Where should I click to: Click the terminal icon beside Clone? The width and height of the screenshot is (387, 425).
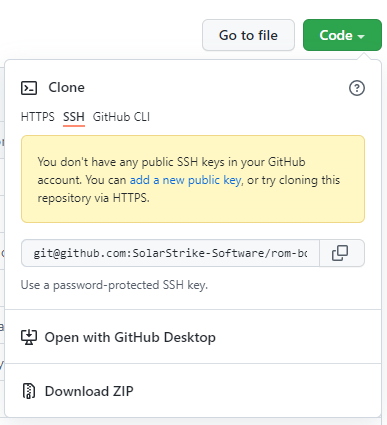coord(29,88)
